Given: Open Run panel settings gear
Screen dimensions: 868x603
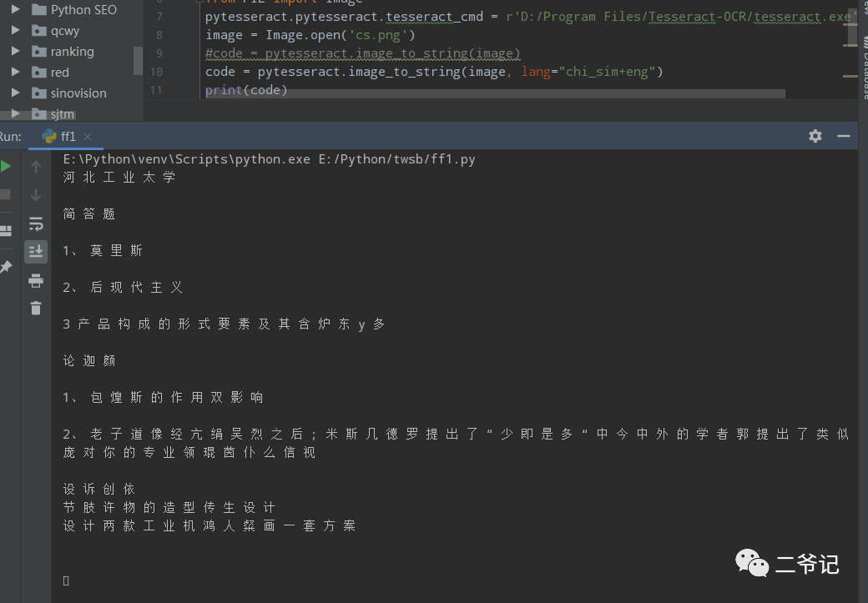Looking at the screenshot, I should pyautogui.click(x=815, y=136).
